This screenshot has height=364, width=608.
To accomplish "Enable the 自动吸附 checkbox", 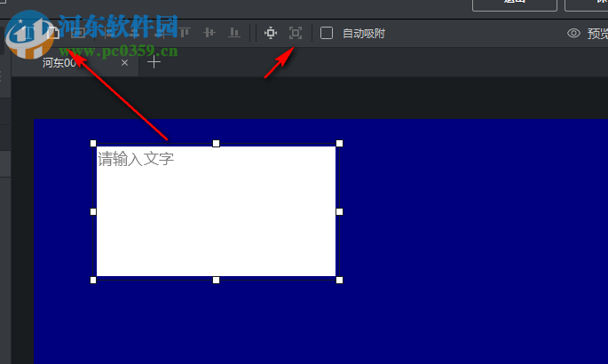I will coord(327,33).
